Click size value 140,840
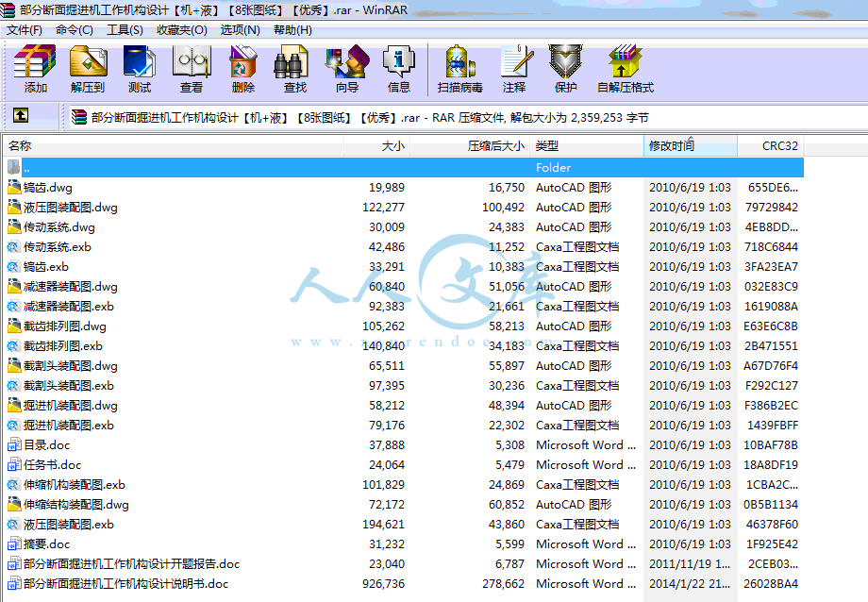Viewport: 868px width, 602px height. pos(384,346)
